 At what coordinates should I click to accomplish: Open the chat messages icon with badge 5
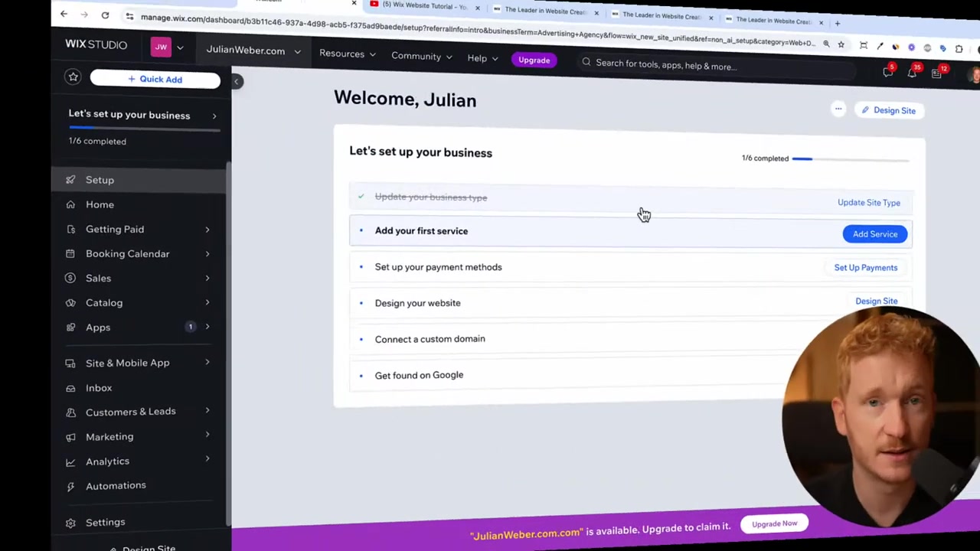pos(888,72)
